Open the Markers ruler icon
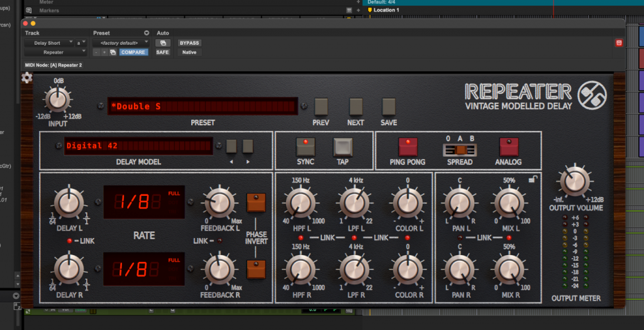 28,10
